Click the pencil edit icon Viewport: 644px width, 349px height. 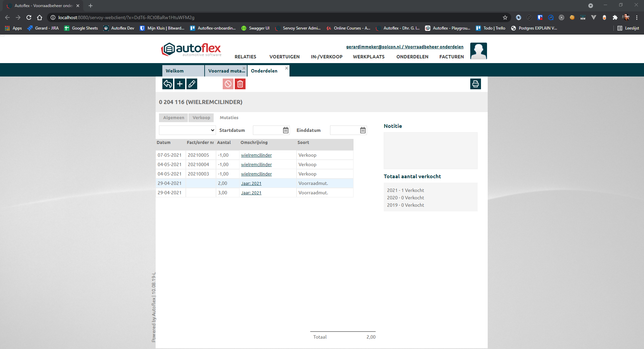click(192, 84)
